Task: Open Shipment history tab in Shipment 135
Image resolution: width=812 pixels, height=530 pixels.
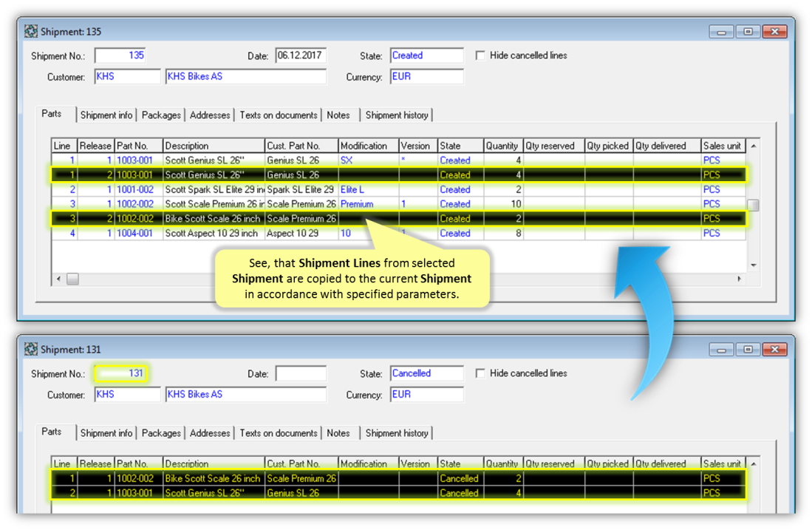Action: coord(397,115)
